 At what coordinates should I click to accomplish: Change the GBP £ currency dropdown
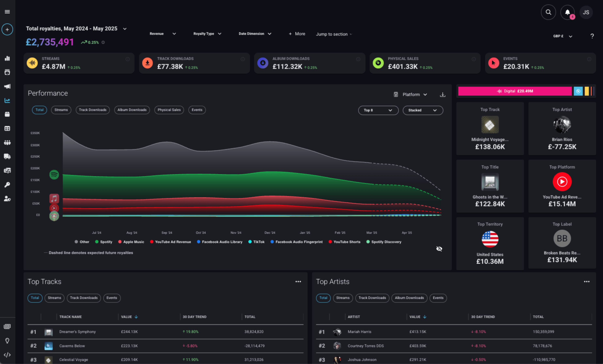[563, 36]
